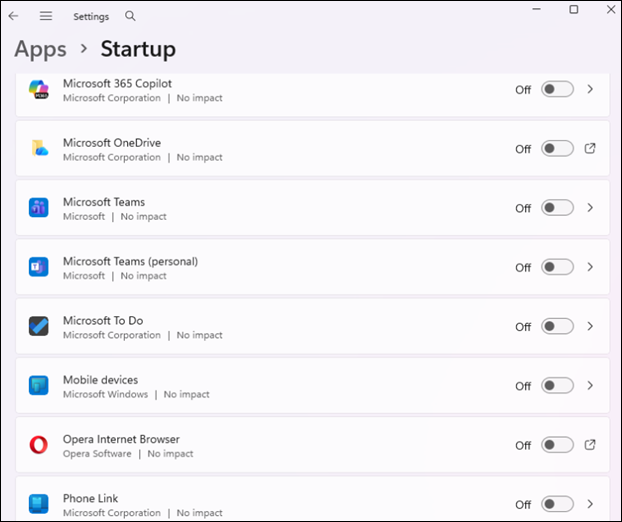Click the Microsoft Teams (personal) app icon
This screenshot has height=522, width=622.
tap(38, 267)
